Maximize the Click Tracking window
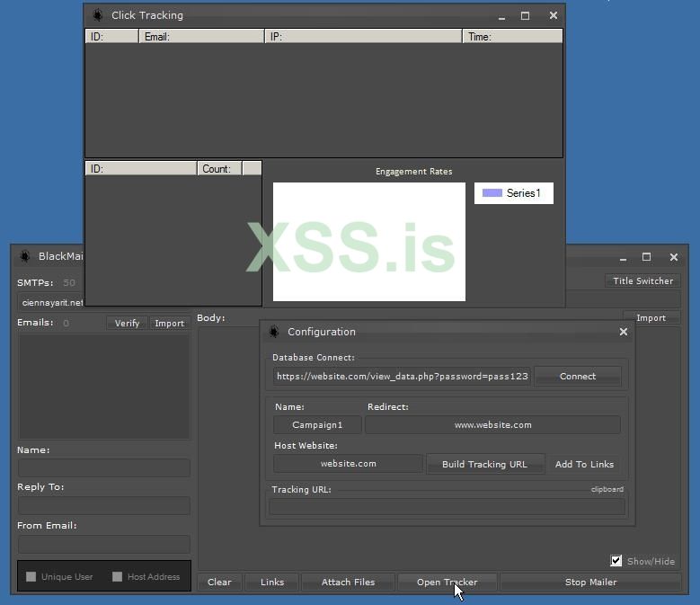700x605 pixels. [x=525, y=15]
